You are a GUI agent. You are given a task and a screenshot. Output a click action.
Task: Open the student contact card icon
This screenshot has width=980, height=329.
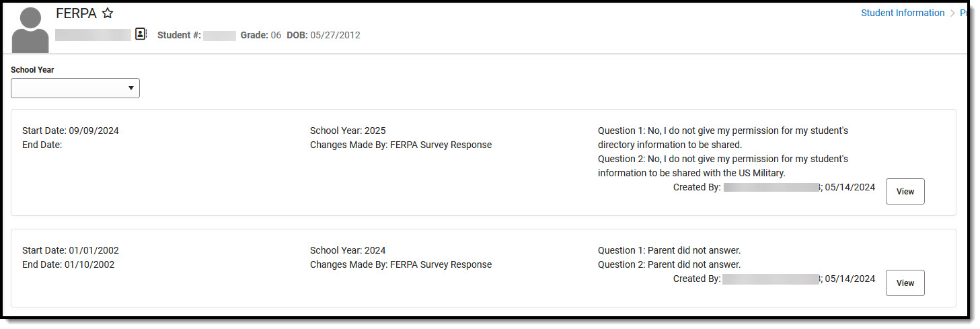click(141, 34)
